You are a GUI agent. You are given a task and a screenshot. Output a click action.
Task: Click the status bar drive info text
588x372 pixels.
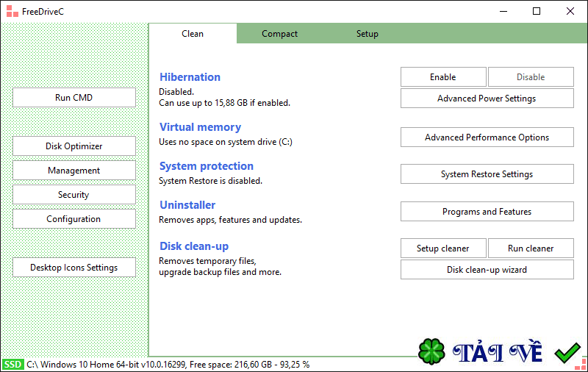168,364
